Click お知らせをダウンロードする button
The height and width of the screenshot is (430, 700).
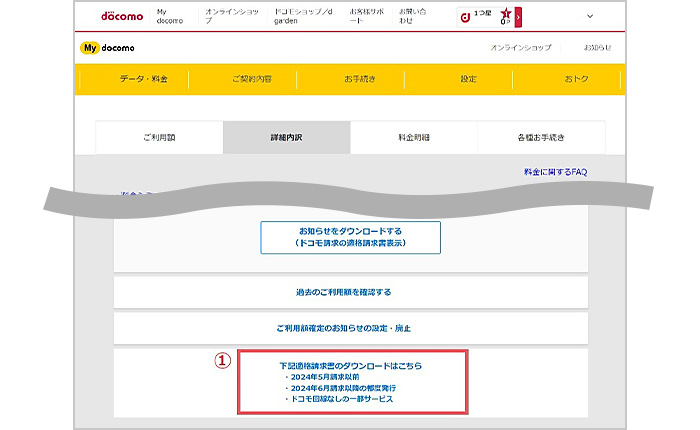[350, 238]
